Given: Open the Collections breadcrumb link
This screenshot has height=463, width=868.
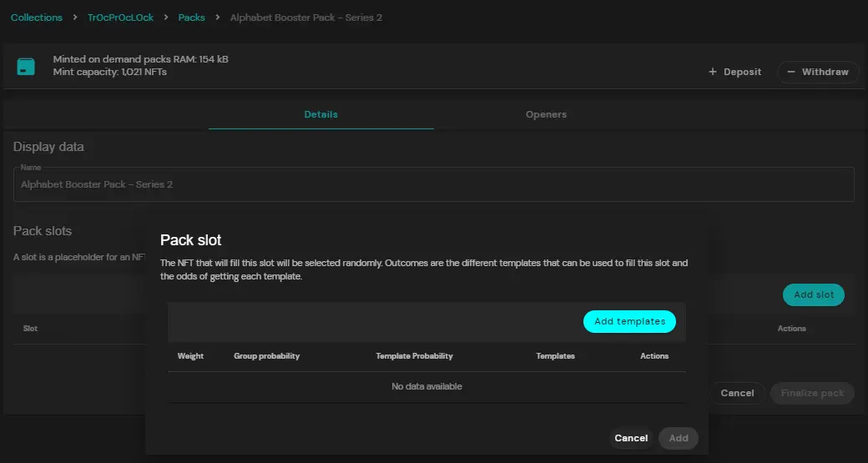Looking at the screenshot, I should pos(37,18).
